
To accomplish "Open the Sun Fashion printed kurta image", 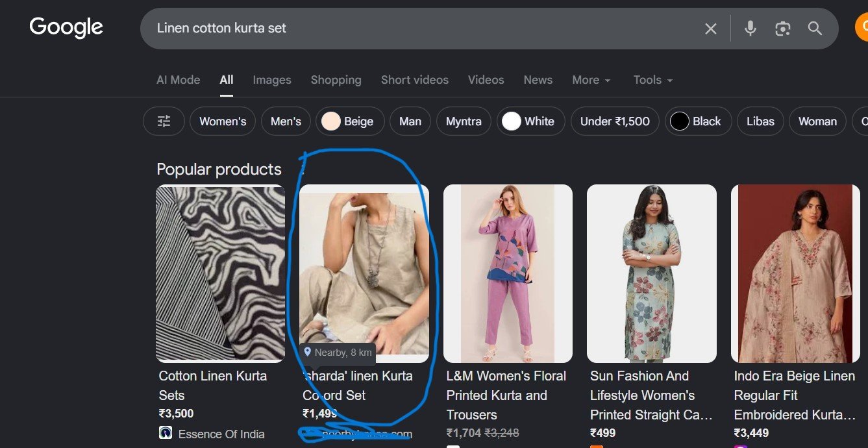I will tap(652, 273).
